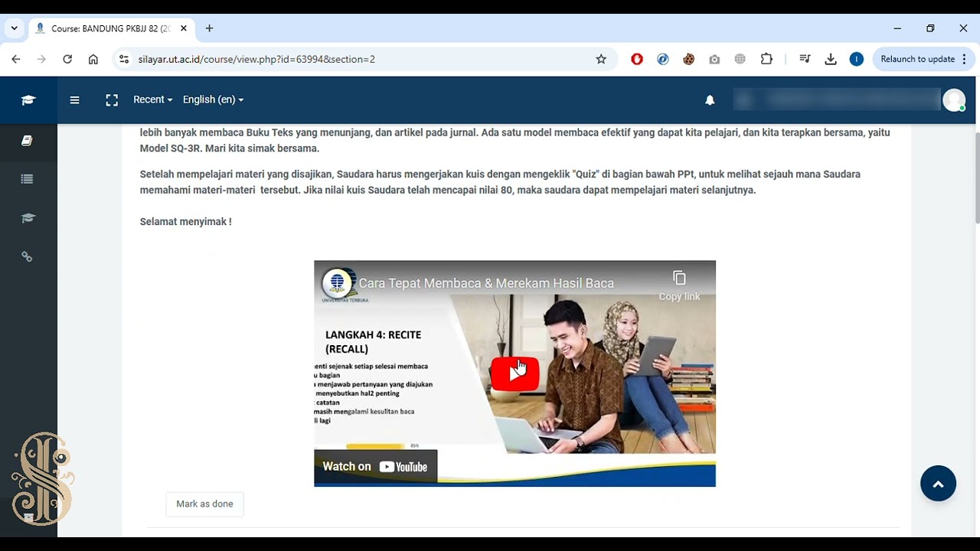Screen dimensions: 980x551
Task: Open the tab search dropdown arrow
Action: (x=14, y=28)
